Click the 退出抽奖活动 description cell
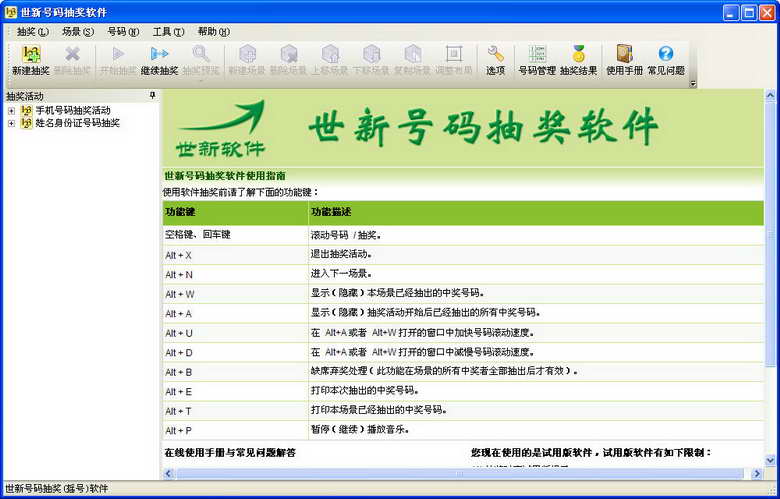The image size is (780, 499). click(536, 255)
